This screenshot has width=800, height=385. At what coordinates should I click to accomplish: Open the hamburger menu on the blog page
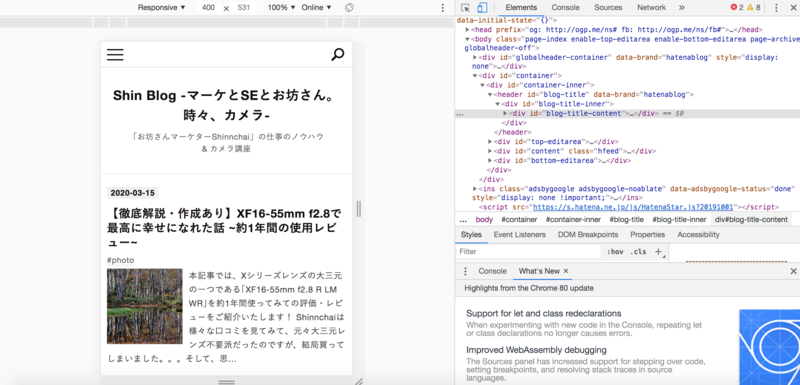tap(115, 55)
